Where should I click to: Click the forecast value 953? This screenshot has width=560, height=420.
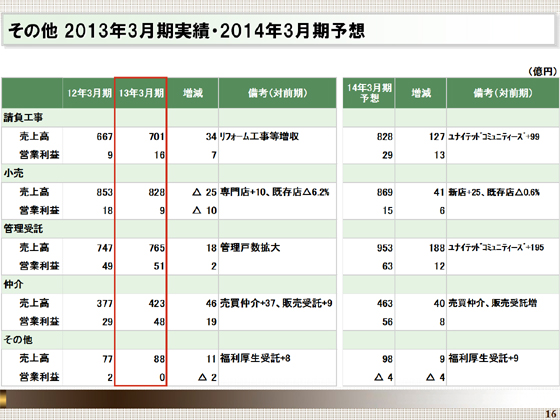(385, 248)
